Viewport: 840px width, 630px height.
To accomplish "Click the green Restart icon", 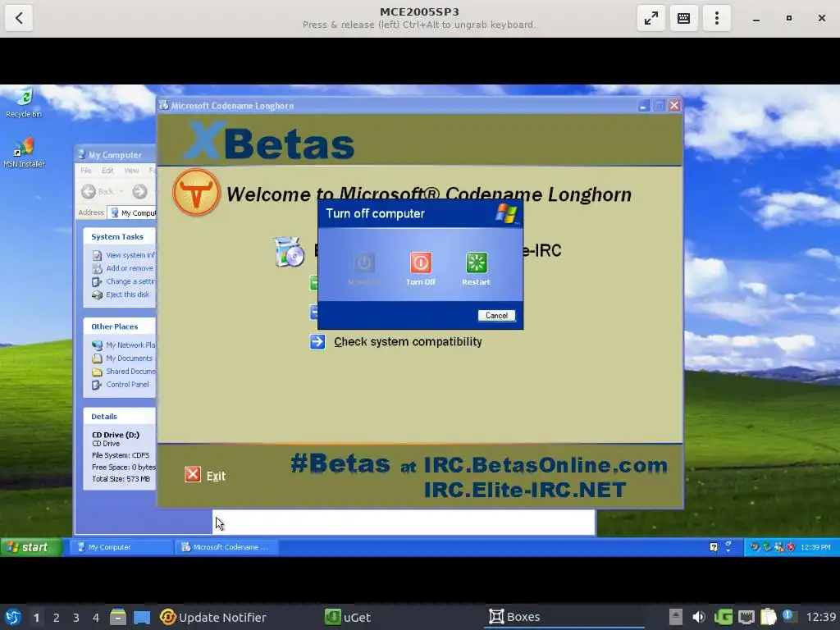I will click(477, 262).
